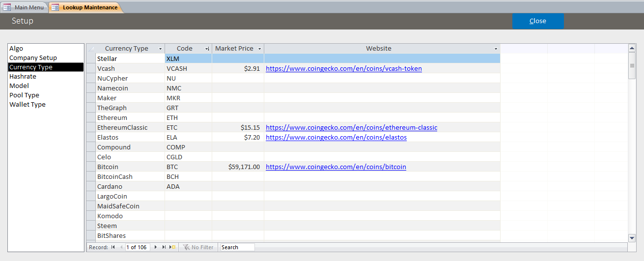Select the Elastos row selector
Viewport: 644px width, 261px height.
[91, 138]
